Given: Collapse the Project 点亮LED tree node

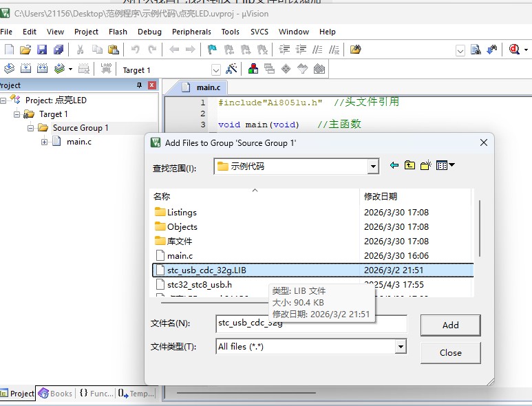Looking at the screenshot, I should click(3, 100).
